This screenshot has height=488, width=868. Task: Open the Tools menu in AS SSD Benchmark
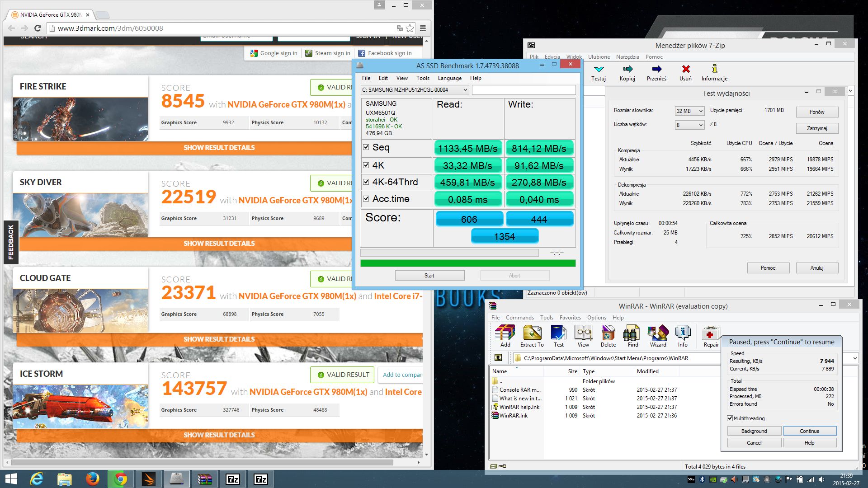tap(423, 78)
